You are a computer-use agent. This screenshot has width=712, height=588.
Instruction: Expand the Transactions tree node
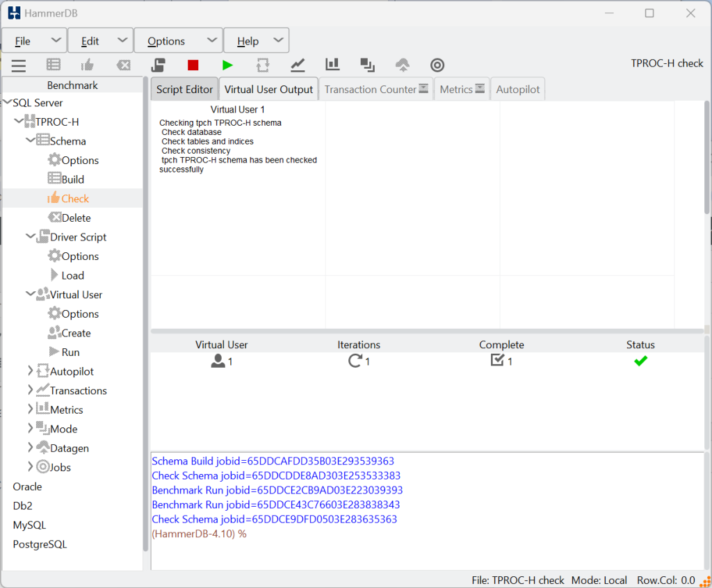point(31,390)
